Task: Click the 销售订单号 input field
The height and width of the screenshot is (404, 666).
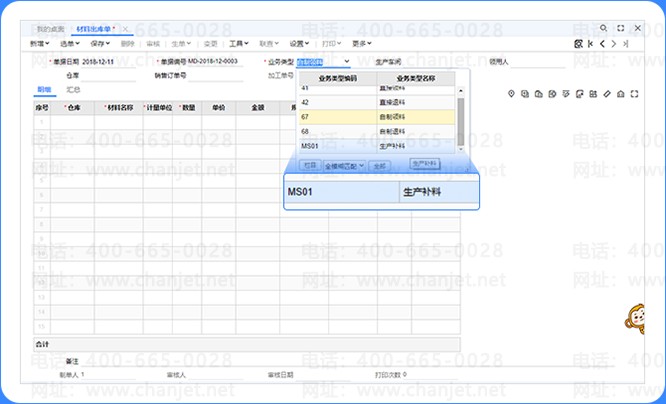Action: pyautogui.click(x=215, y=76)
